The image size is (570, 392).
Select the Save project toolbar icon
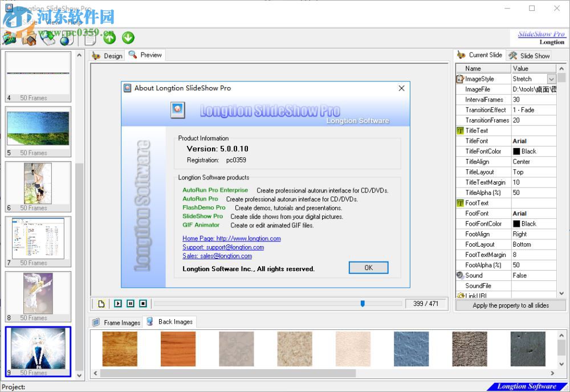click(50, 38)
